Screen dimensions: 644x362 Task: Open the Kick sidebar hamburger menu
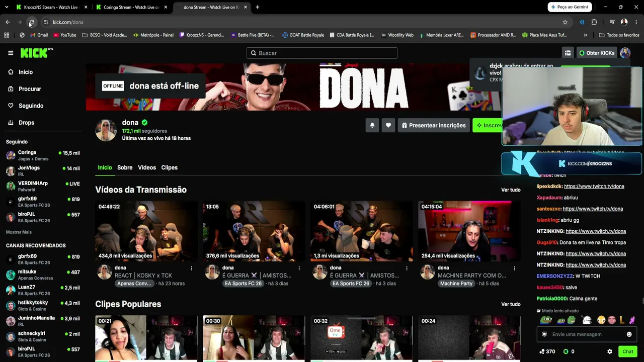point(11,53)
